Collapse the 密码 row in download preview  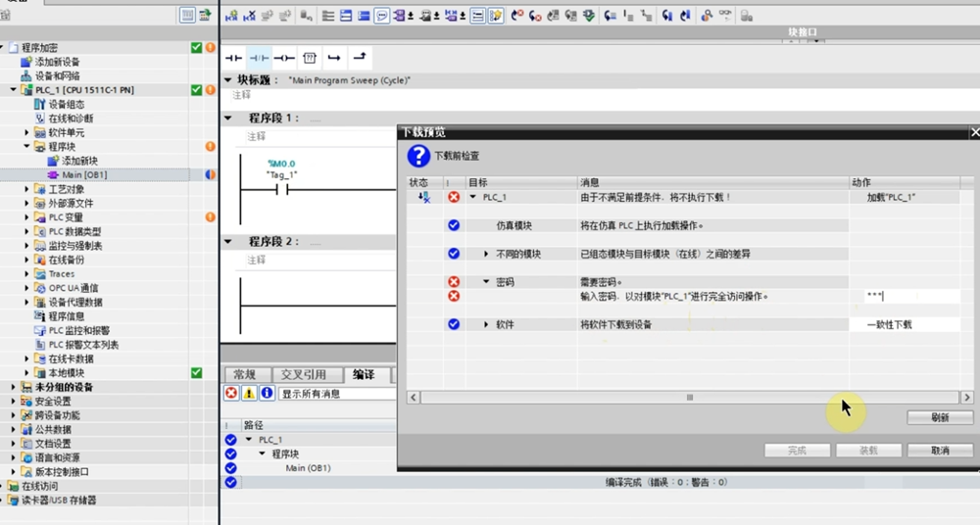(486, 282)
